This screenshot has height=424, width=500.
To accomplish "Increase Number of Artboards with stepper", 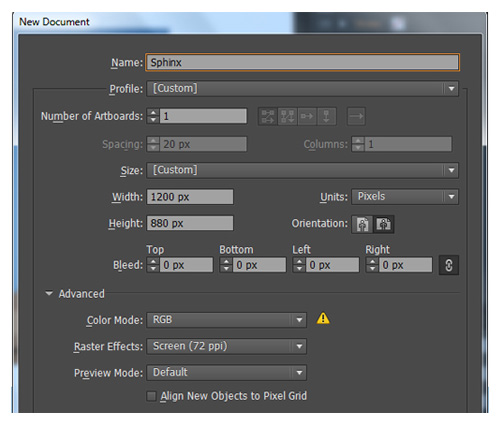I will [x=153, y=113].
